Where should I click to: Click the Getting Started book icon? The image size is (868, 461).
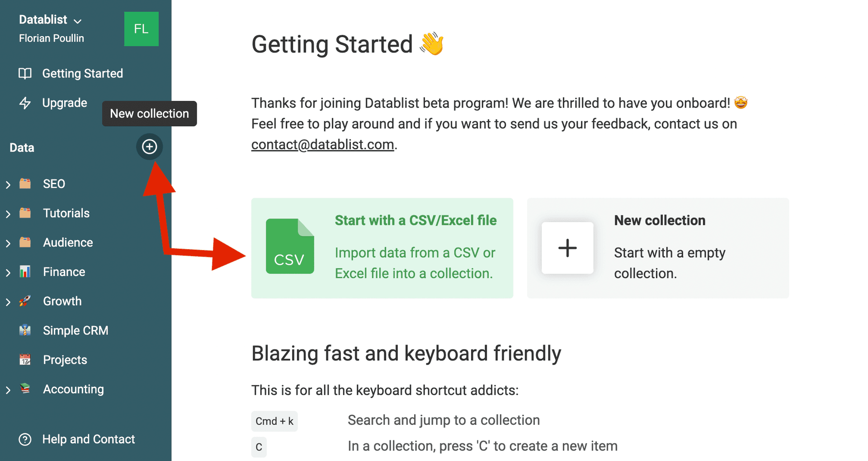click(25, 73)
